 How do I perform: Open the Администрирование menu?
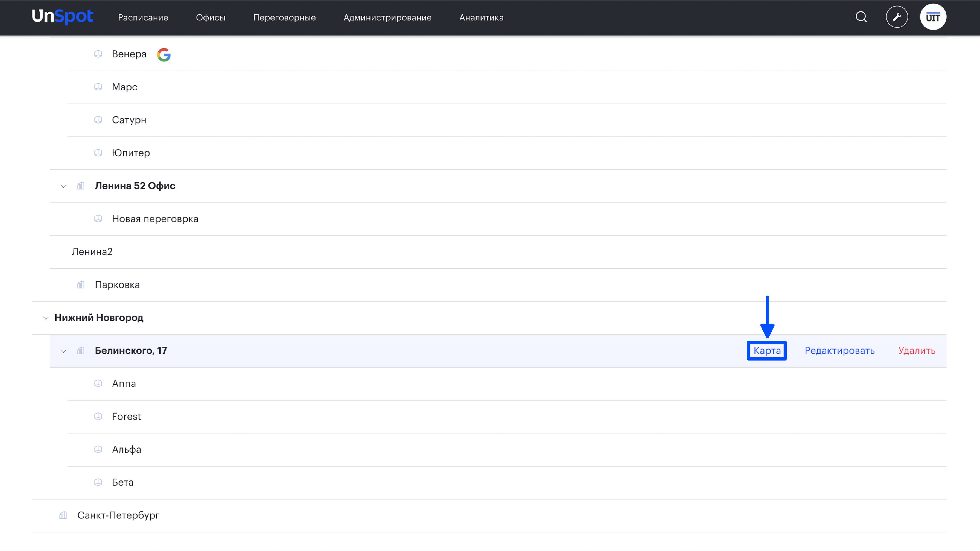(388, 17)
